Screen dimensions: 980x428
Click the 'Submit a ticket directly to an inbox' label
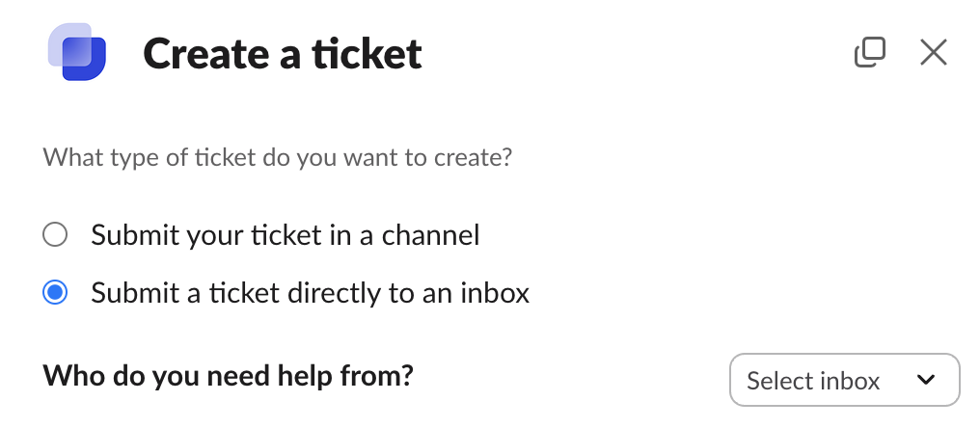[310, 293]
